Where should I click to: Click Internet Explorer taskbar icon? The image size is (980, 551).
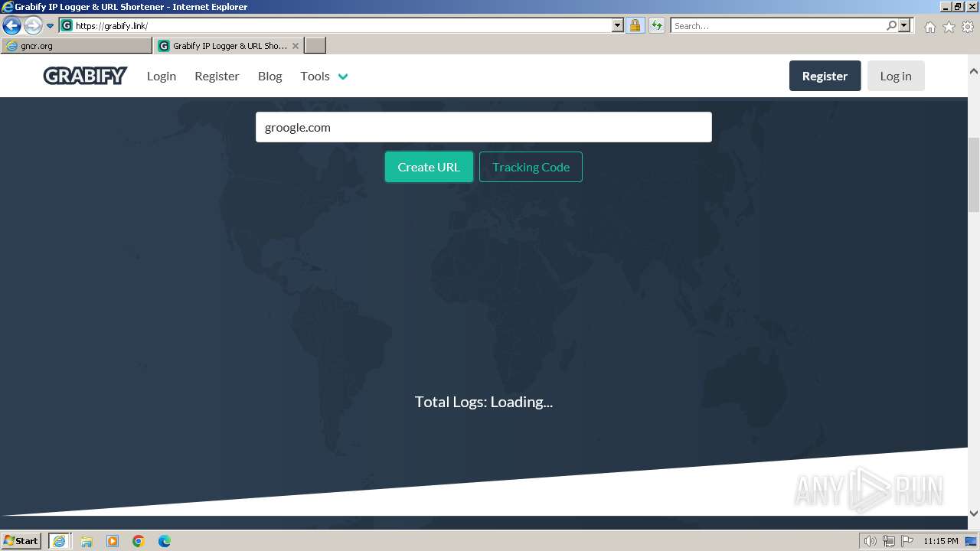[59, 541]
